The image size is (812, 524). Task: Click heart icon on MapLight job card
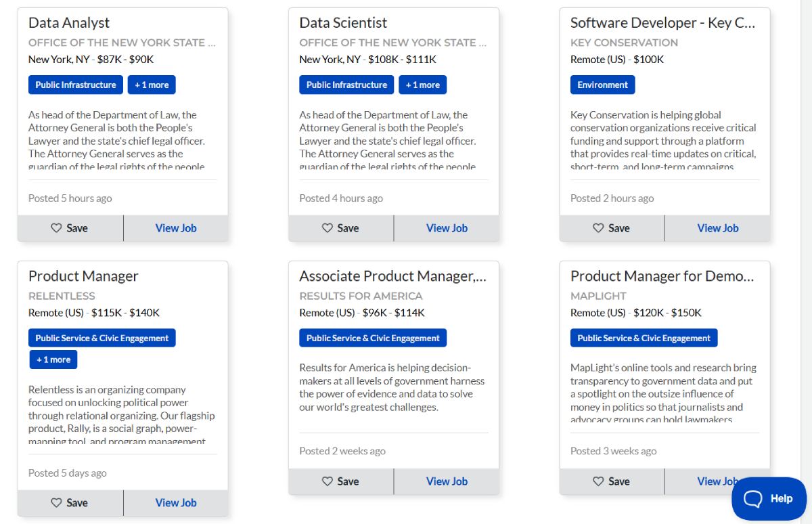pyautogui.click(x=598, y=481)
